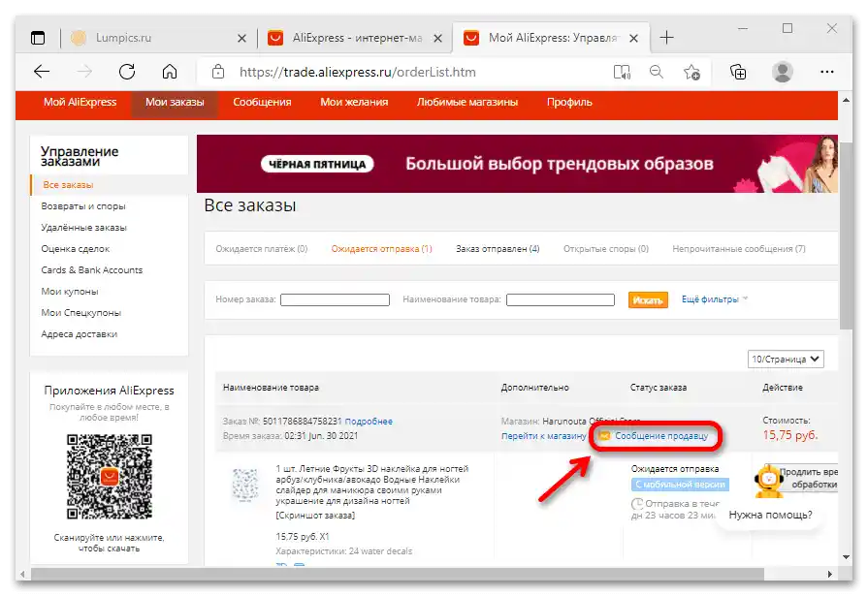Open Cards & Bank Accounts
The image size is (868, 596).
click(91, 270)
